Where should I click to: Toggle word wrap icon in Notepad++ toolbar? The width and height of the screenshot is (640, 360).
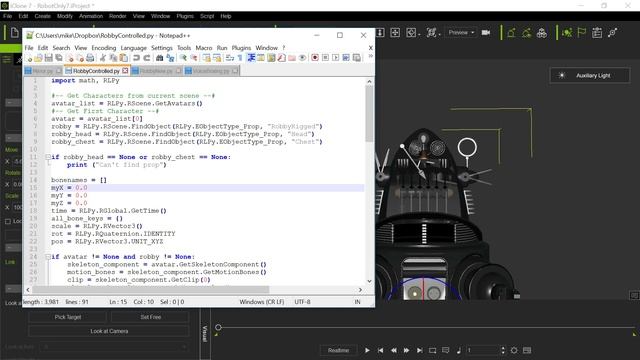(x=230, y=58)
